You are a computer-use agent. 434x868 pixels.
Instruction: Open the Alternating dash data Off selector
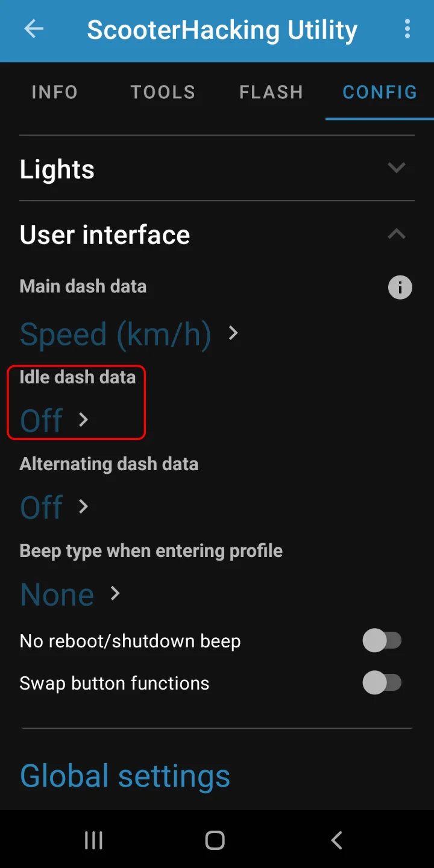[x=54, y=507]
